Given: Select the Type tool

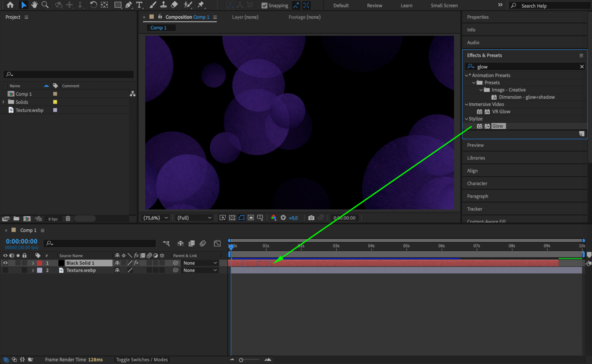Looking at the screenshot, I should pyautogui.click(x=139, y=5).
